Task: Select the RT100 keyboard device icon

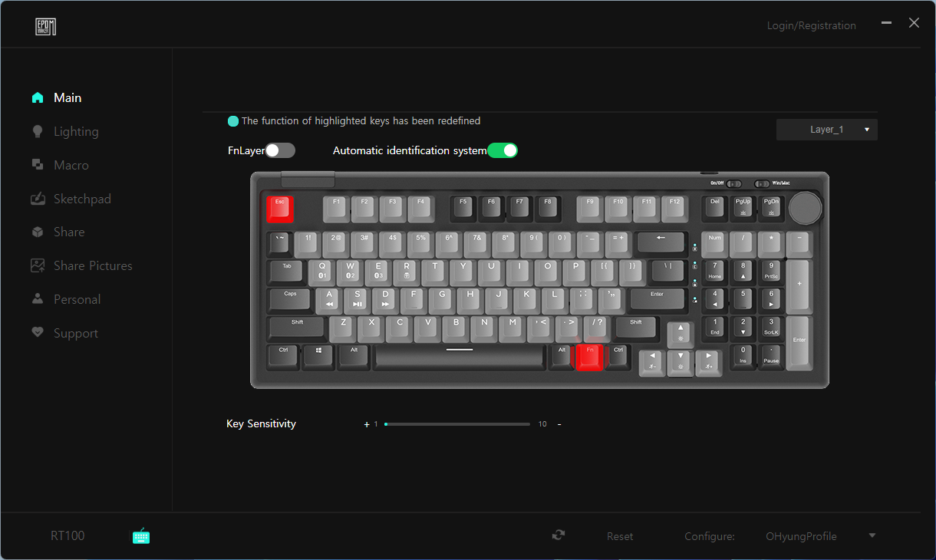Action: tap(141, 536)
